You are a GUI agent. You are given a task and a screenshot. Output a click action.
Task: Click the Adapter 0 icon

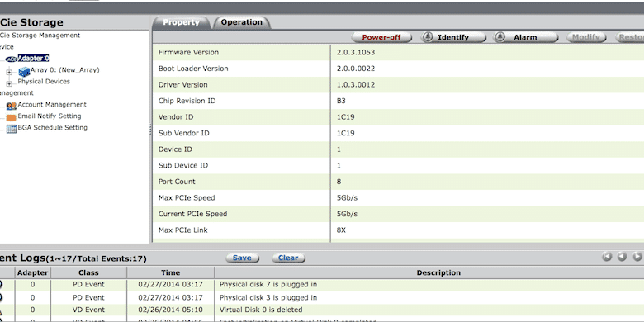(x=12, y=59)
